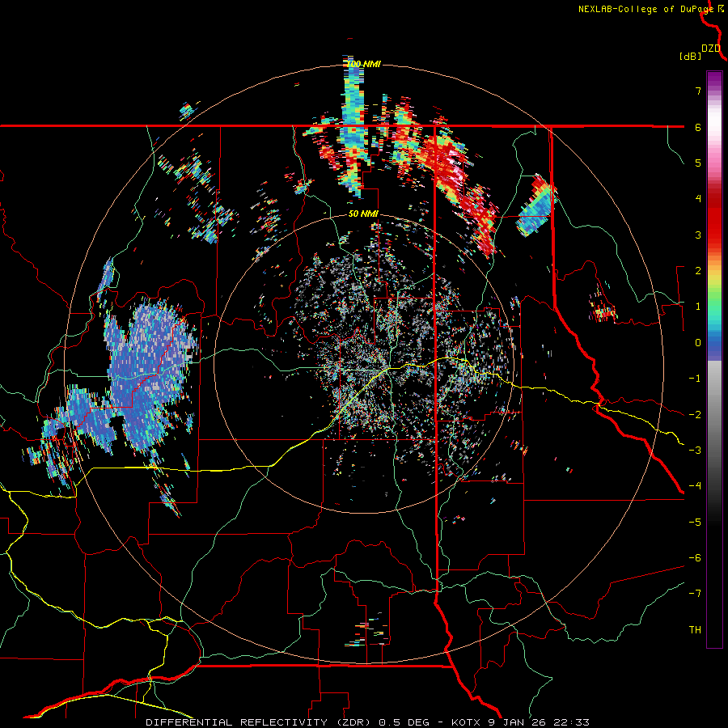Click the -4 value on the color scale
This screenshot has width=728, height=728.
(x=695, y=486)
